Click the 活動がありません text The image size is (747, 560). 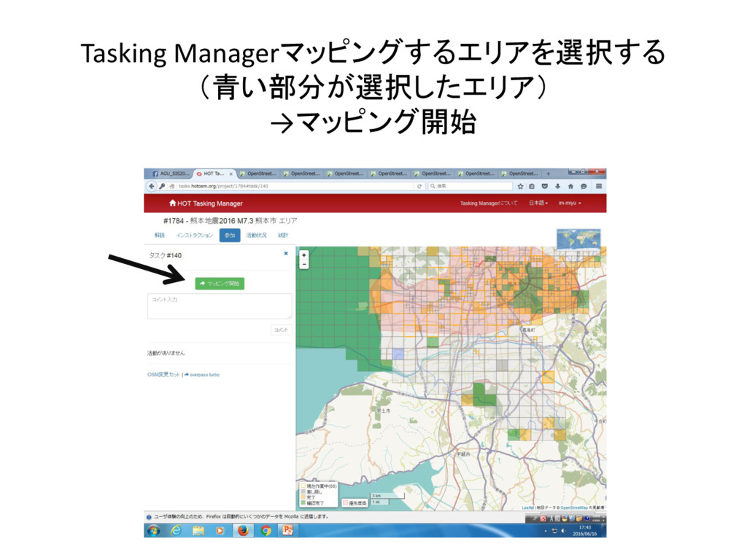point(166,354)
